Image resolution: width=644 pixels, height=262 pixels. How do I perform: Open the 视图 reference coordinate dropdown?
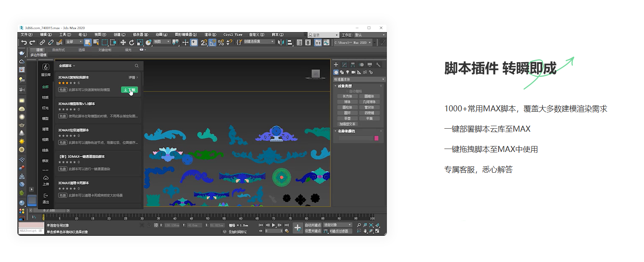162,42
